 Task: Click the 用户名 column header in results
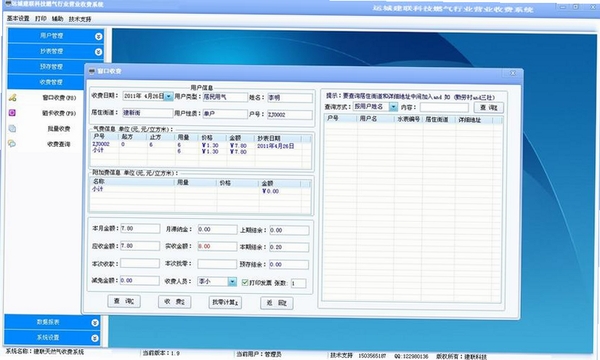(375, 119)
